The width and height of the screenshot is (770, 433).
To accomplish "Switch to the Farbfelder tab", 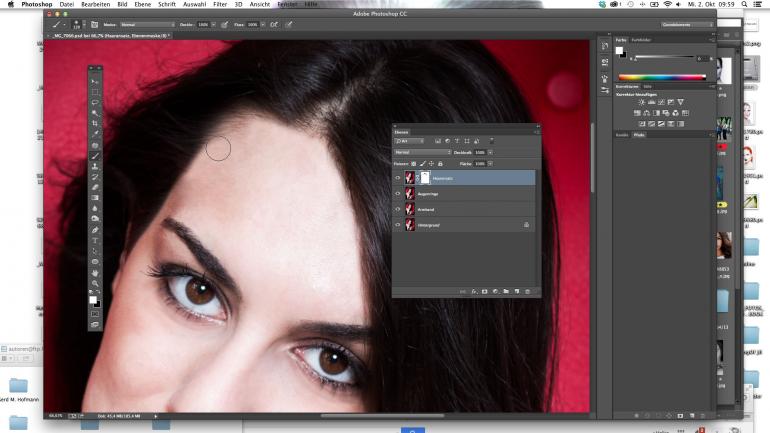I will (x=641, y=40).
